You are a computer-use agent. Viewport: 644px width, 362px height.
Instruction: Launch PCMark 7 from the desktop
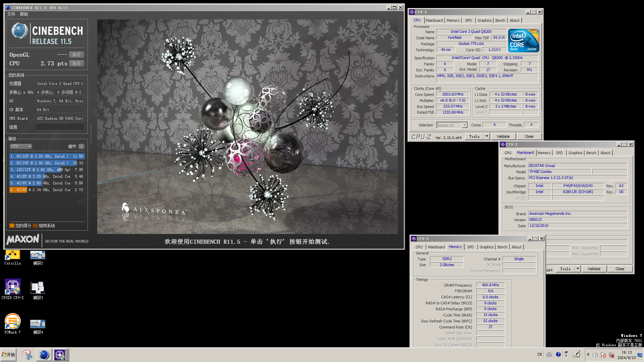pyautogui.click(x=12, y=324)
